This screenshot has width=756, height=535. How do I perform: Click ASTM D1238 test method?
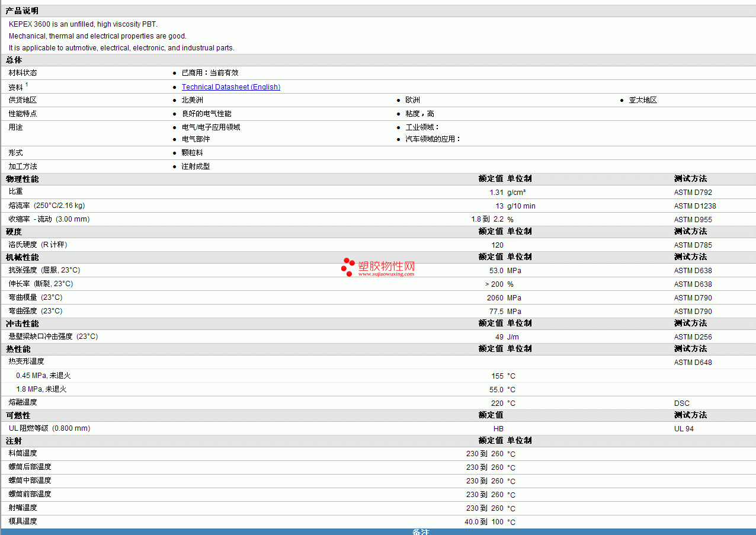tap(695, 206)
